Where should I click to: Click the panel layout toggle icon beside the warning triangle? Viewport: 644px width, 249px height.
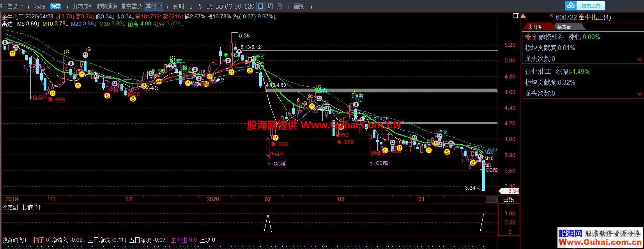(x=516, y=16)
